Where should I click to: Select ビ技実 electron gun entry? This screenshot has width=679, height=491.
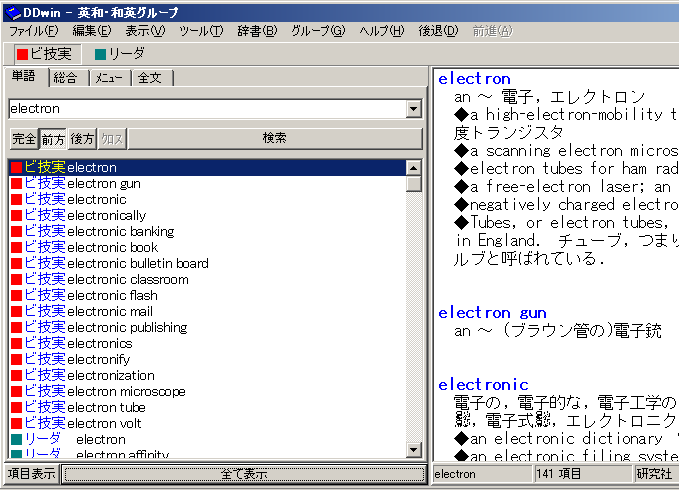coord(207,184)
